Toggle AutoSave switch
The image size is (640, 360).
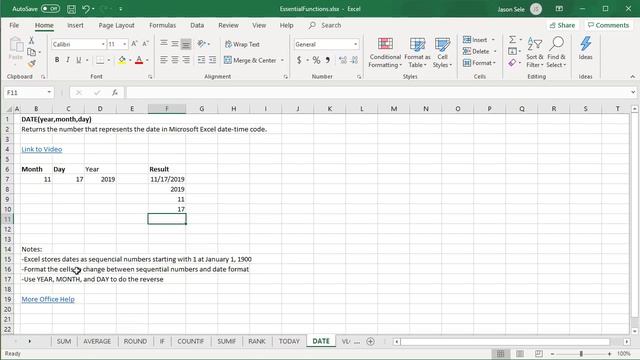(50, 9)
